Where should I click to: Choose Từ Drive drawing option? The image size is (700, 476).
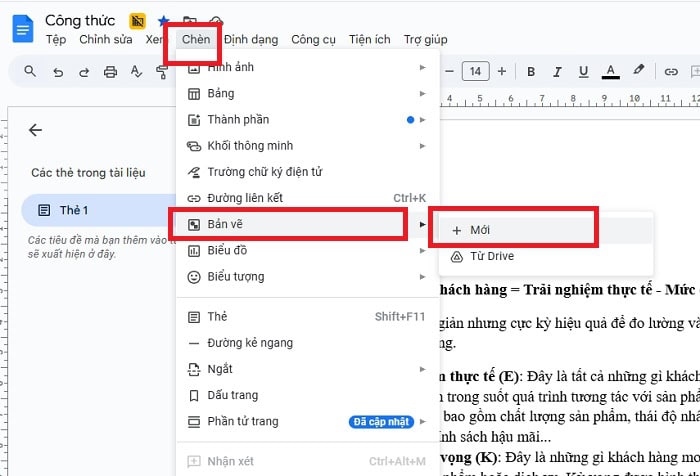(x=491, y=257)
